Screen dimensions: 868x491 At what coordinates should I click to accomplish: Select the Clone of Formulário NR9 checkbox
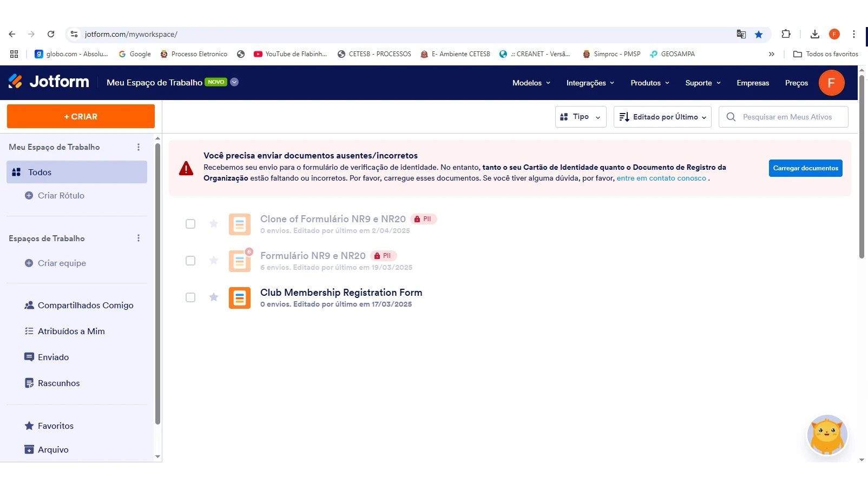[190, 223]
